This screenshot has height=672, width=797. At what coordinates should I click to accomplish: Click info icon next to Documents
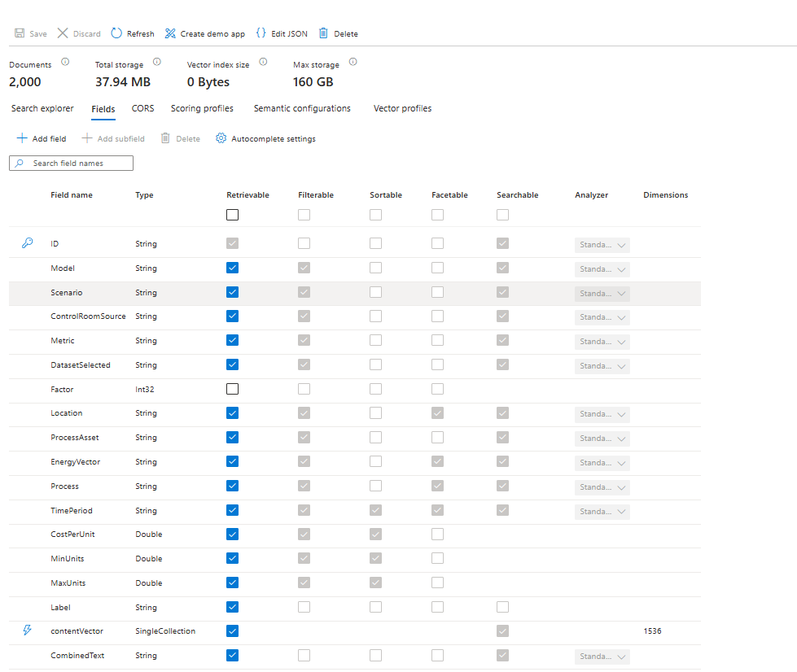[x=65, y=62]
